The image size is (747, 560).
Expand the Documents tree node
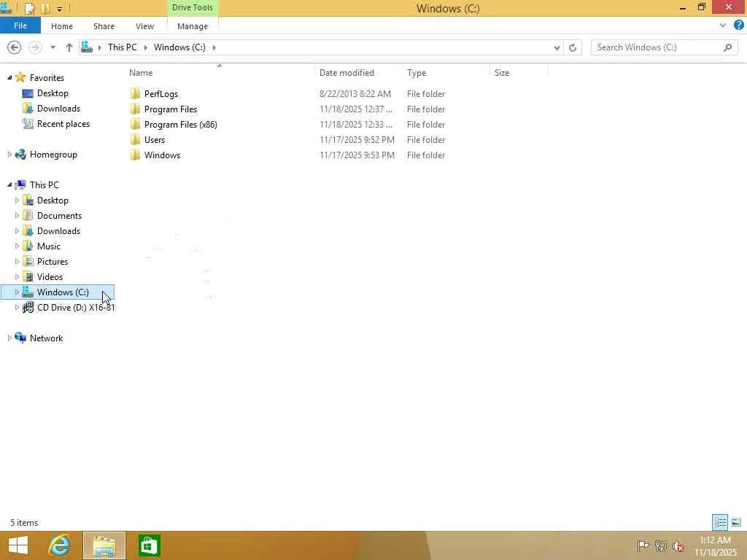tap(18, 215)
